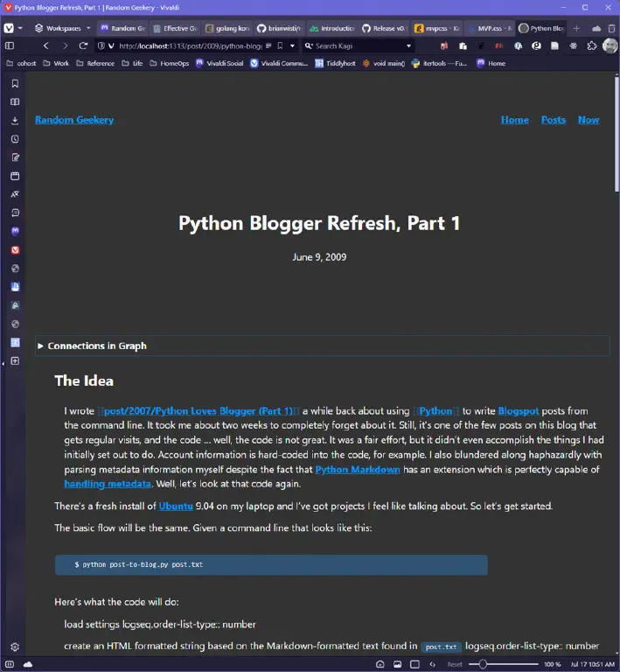The height and width of the screenshot is (672, 620).
Task: Open the HomeOps bookmarks folder
Action: click(170, 63)
